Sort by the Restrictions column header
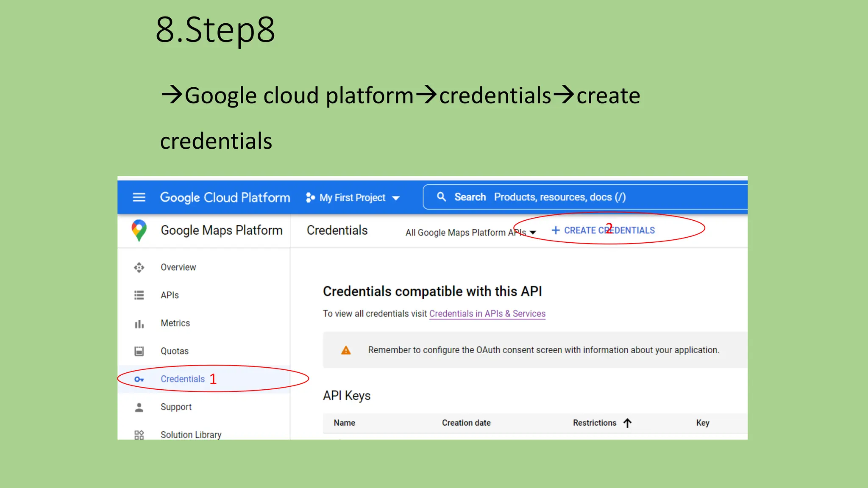The width and height of the screenshot is (868, 488). coord(594,423)
